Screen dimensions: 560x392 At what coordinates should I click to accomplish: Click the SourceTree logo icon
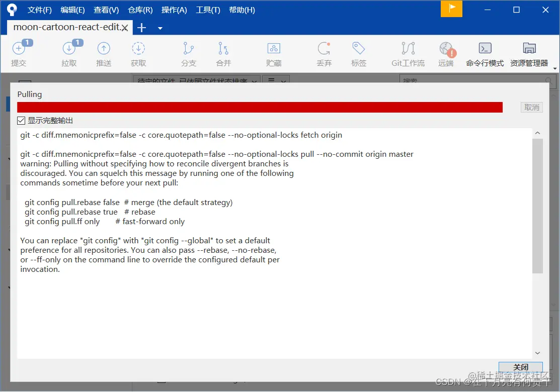pos(12,10)
